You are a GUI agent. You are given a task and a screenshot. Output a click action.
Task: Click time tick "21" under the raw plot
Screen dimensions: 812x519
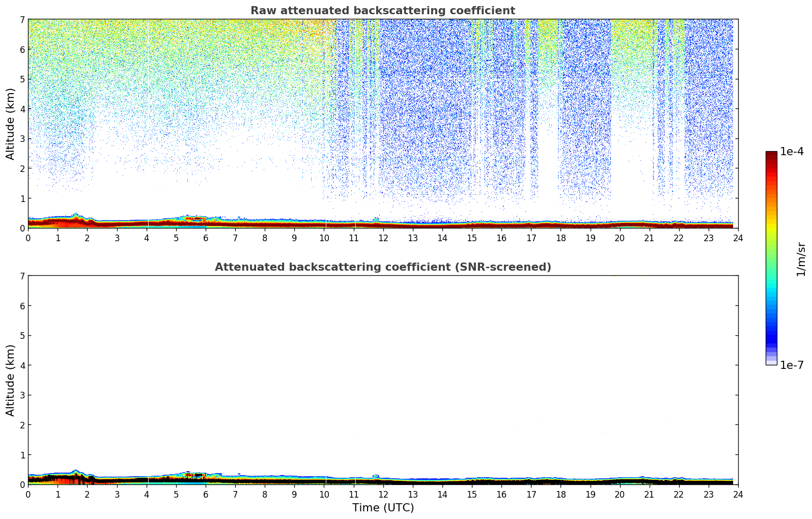pyautogui.click(x=649, y=238)
